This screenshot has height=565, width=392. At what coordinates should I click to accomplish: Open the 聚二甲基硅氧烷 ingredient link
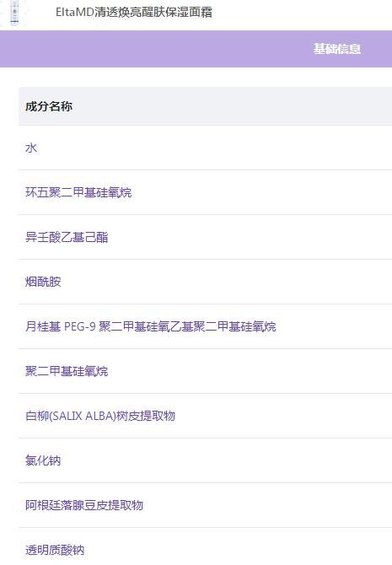[67, 371]
